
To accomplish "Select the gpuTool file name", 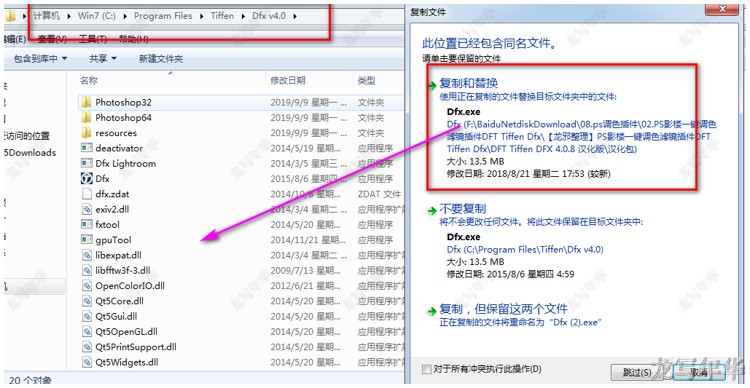I will pyautogui.click(x=113, y=240).
